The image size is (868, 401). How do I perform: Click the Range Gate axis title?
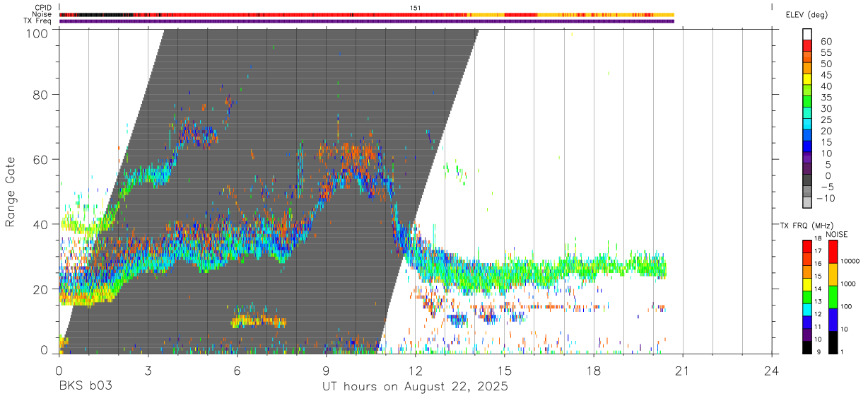(11, 192)
